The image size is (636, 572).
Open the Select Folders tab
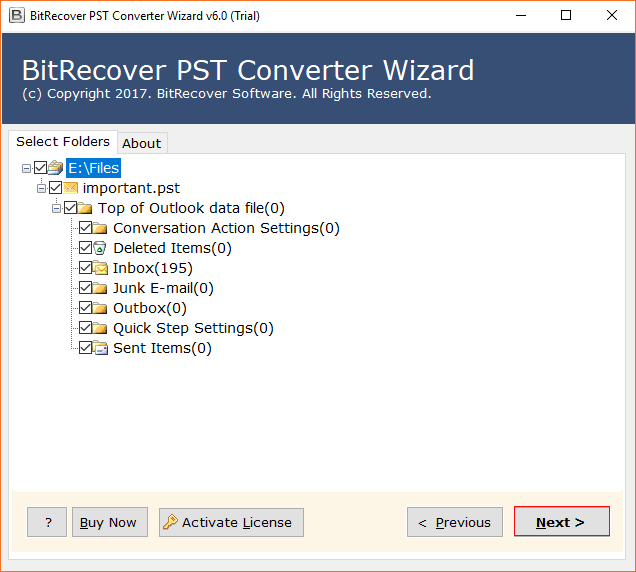tap(62, 141)
